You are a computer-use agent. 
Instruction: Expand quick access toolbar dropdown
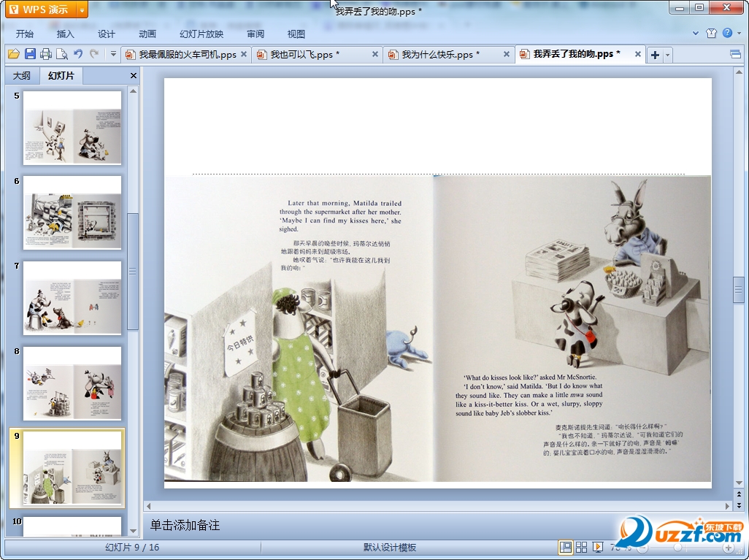click(x=113, y=54)
